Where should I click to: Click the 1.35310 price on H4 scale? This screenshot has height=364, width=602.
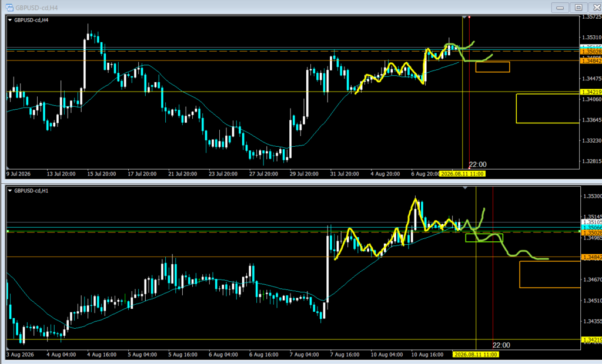pyautogui.click(x=591, y=38)
